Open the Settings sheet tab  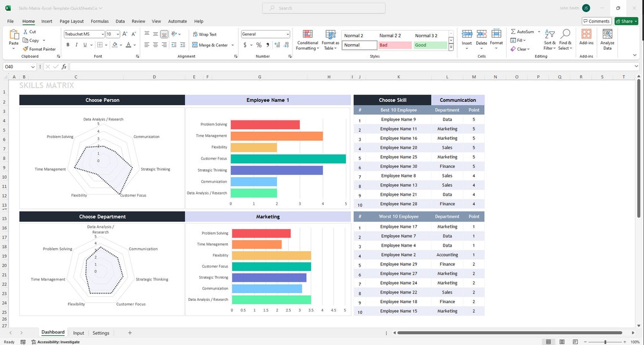pyautogui.click(x=101, y=333)
